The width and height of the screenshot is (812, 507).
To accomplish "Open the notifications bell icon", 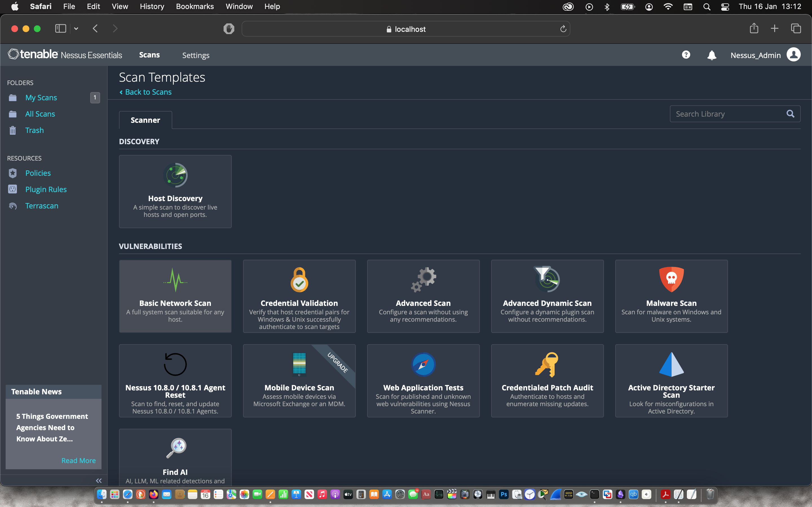I will 711,55.
